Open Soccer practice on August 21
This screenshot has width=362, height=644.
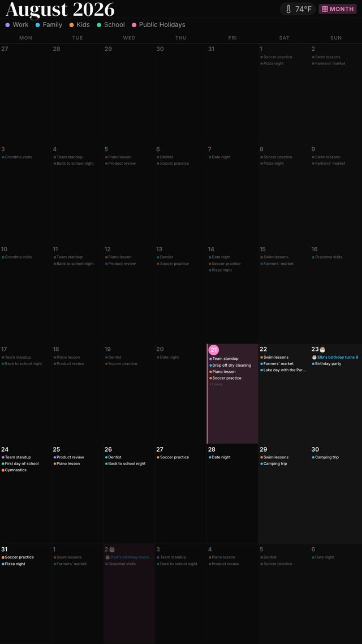click(225, 378)
